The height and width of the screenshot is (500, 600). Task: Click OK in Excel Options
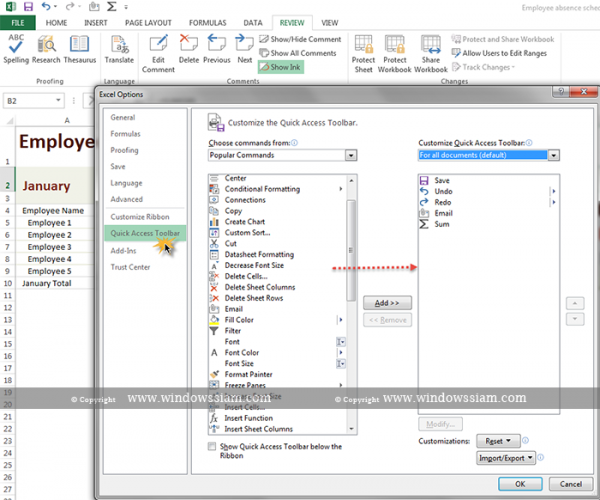coord(520,484)
